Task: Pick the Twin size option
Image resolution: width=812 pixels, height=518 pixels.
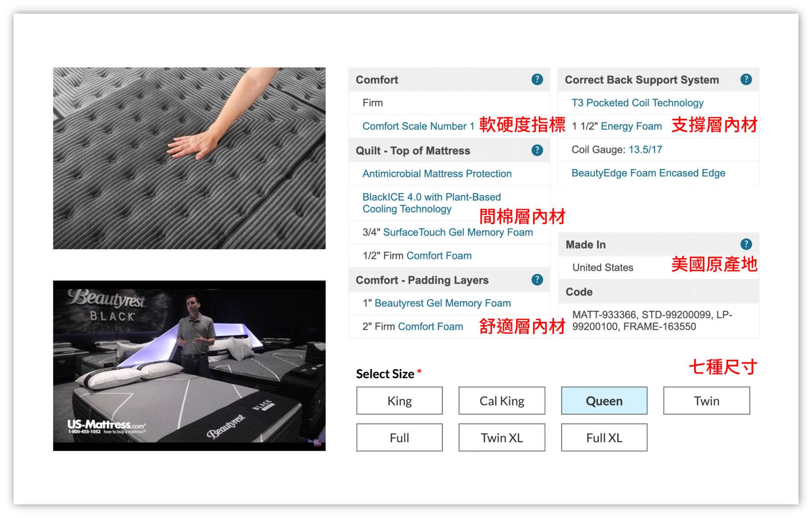Action: point(706,401)
